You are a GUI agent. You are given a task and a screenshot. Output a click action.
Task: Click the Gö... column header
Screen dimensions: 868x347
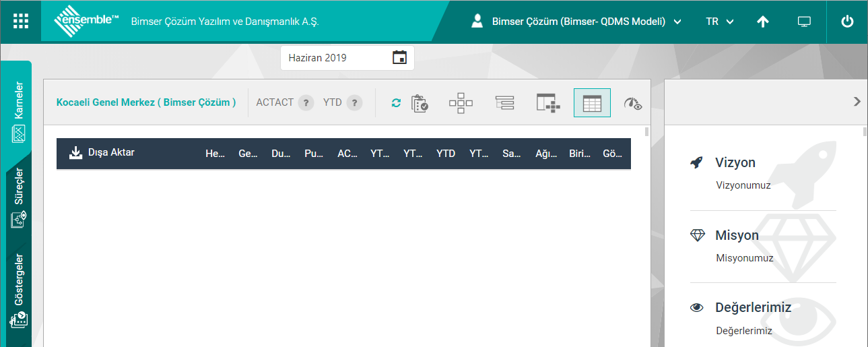point(612,154)
